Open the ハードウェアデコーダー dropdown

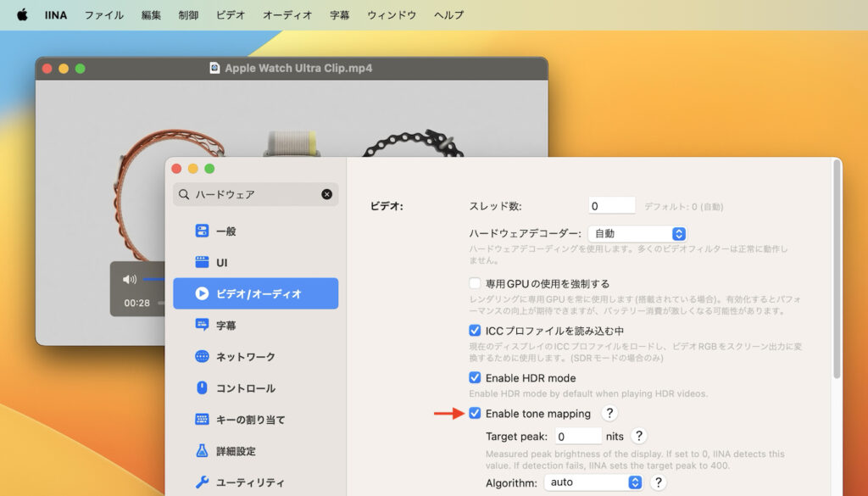pos(637,233)
